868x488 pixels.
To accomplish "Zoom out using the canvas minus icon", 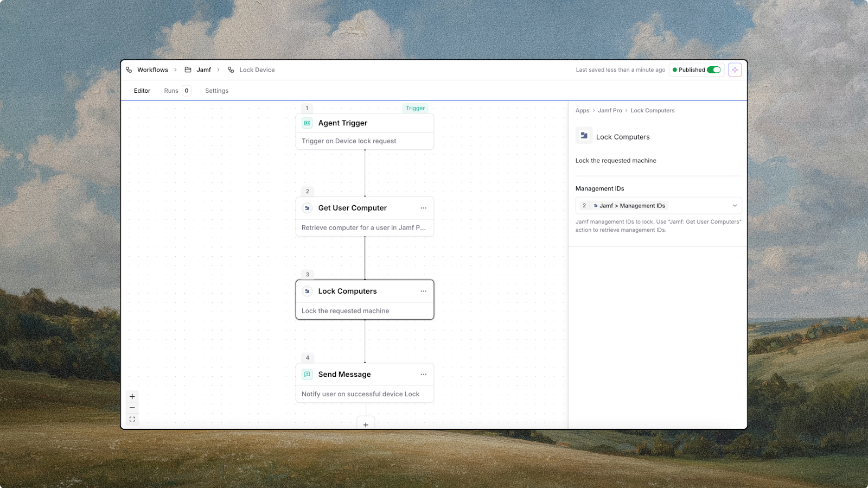I will (x=132, y=408).
